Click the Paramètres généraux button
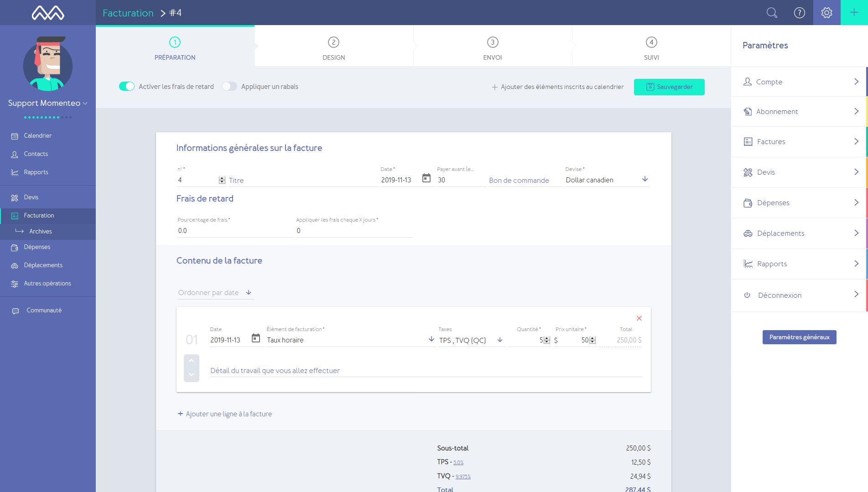This screenshot has width=868, height=492. pos(799,337)
